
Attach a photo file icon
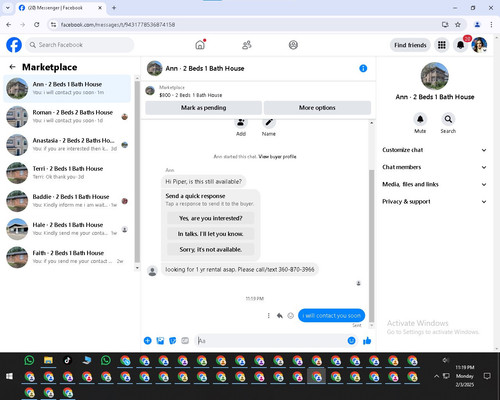[x=160, y=341]
